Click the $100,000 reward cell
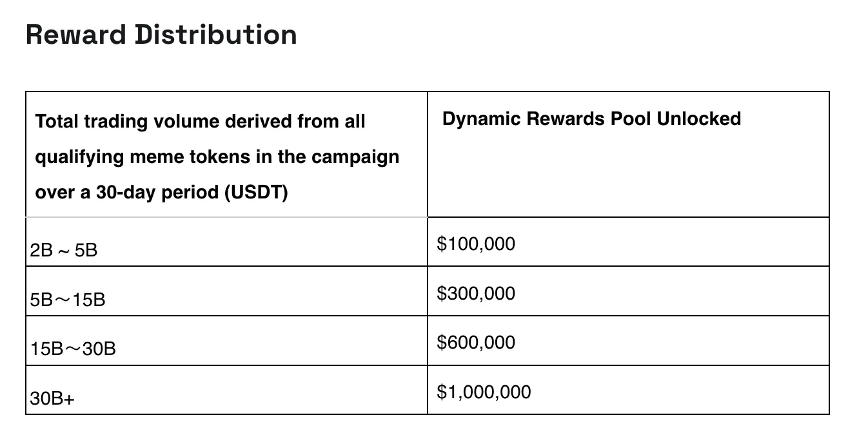 (628, 242)
